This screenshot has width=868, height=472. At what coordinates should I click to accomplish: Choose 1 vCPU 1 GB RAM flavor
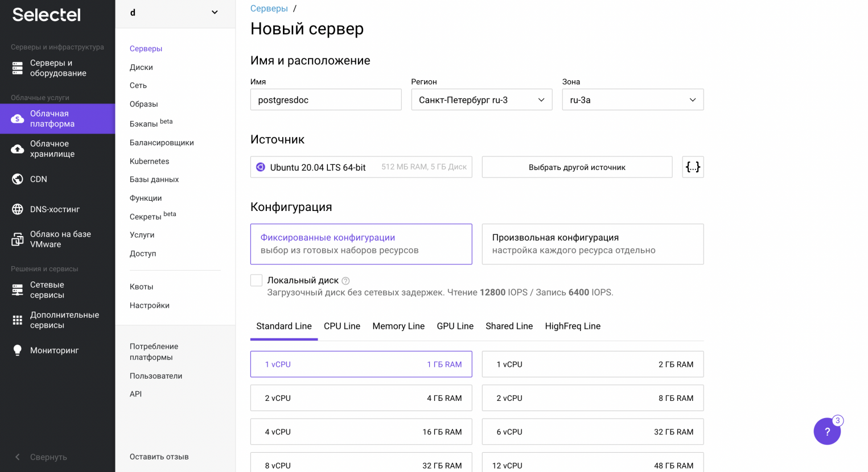(361, 364)
